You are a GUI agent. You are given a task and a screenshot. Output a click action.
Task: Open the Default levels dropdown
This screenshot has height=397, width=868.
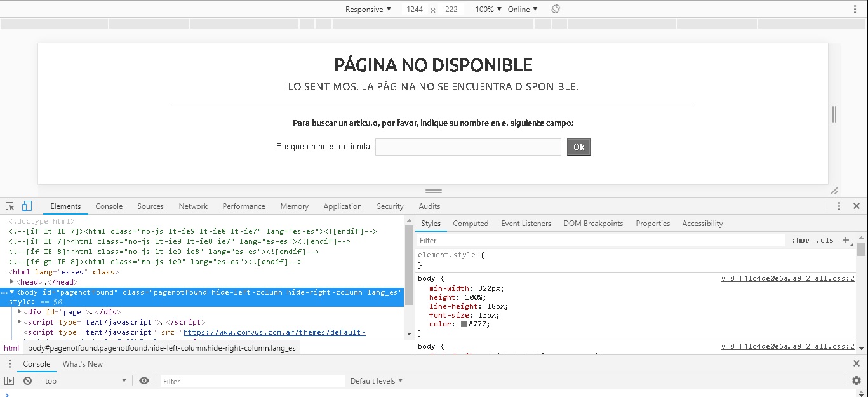pos(376,381)
